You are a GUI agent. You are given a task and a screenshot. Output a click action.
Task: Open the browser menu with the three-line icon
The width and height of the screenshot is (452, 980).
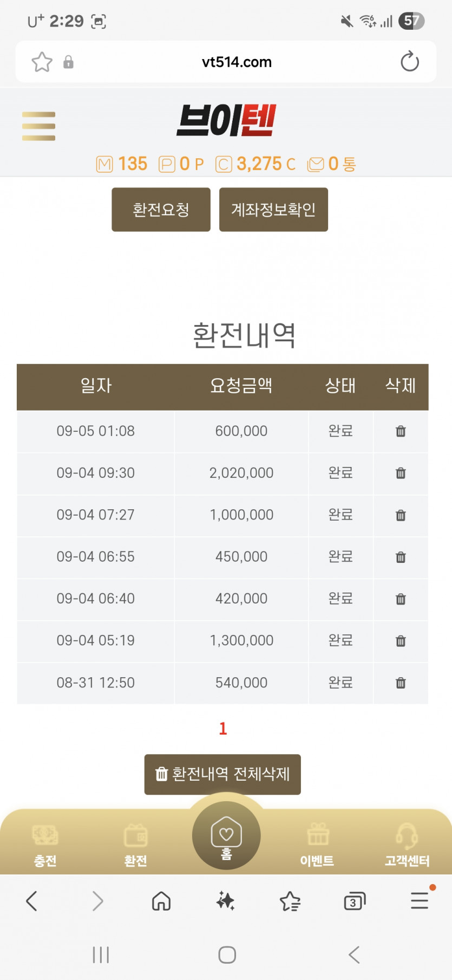click(x=420, y=900)
